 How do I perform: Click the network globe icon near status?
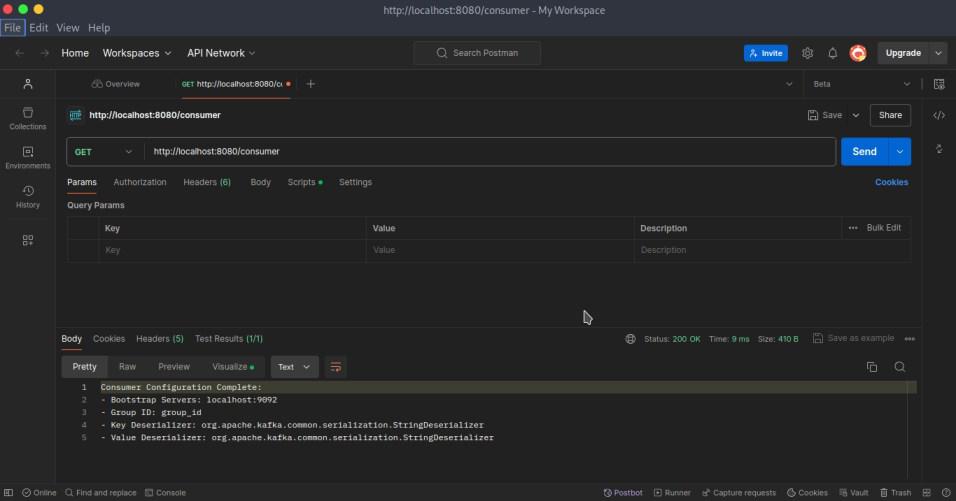click(630, 339)
